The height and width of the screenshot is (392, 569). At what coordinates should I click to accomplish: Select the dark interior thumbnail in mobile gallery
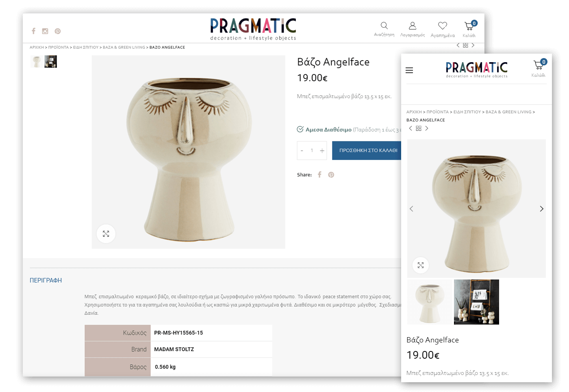tap(476, 302)
